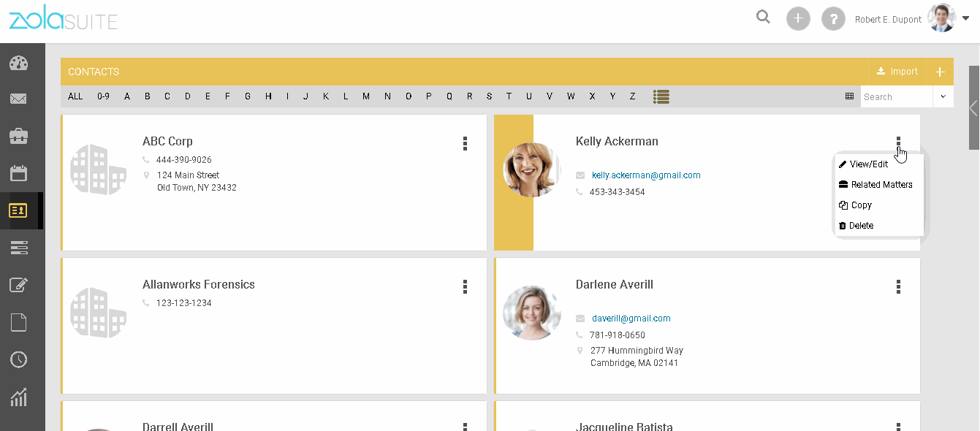Expand the user account dropdown arrow

(965, 19)
